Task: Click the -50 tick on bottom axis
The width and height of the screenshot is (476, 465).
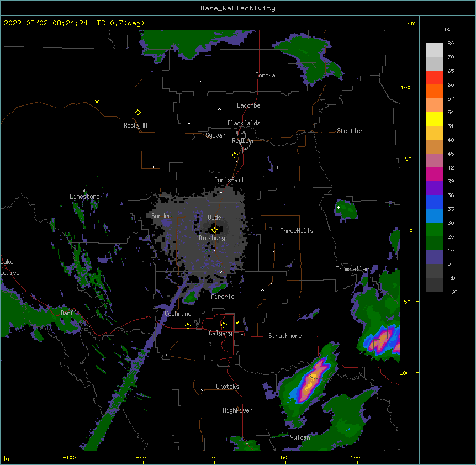Action: (141, 458)
